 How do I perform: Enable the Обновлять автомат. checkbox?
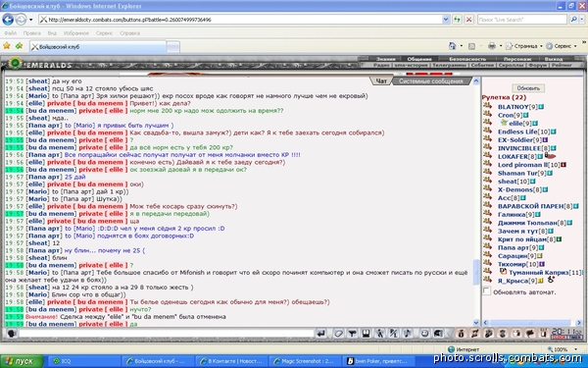click(x=486, y=291)
